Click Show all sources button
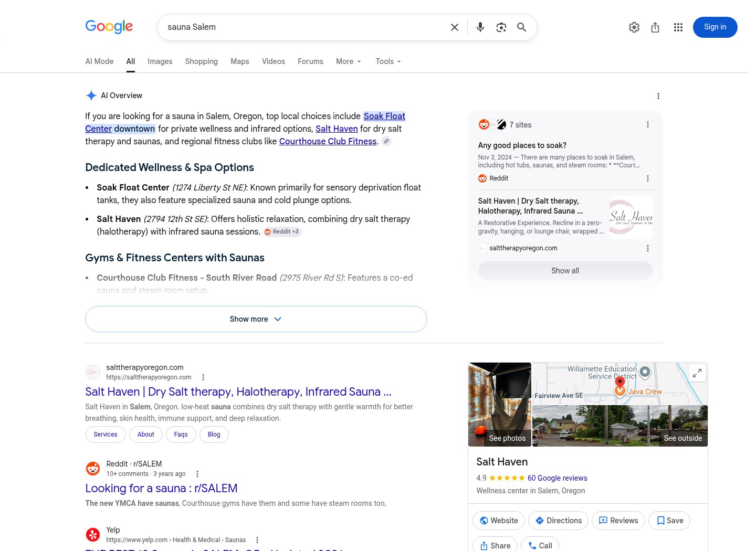 pyautogui.click(x=565, y=271)
